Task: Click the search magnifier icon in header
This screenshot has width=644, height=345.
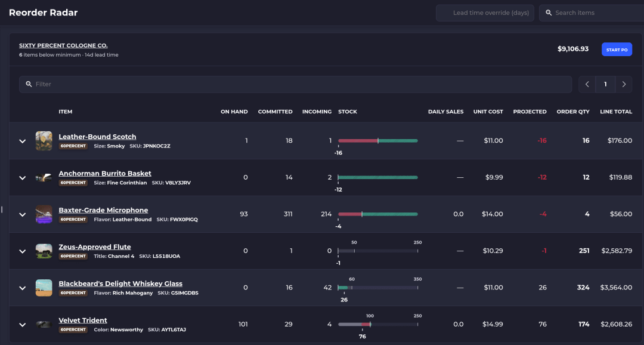Action: [549, 13]
